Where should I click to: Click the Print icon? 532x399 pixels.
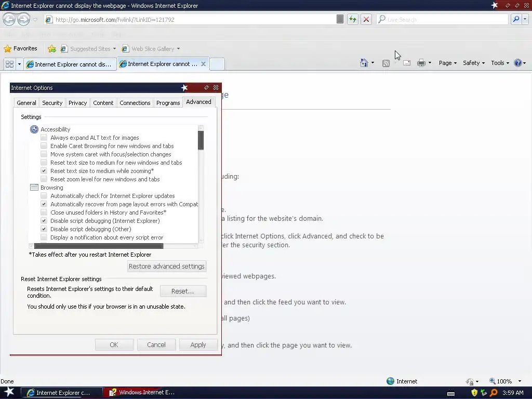[421, 63]
